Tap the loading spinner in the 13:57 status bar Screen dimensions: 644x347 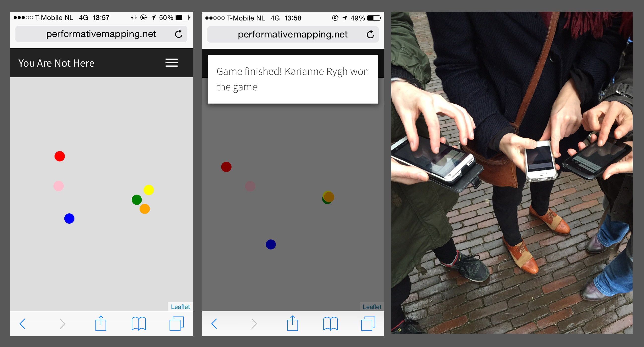(134, 18)
